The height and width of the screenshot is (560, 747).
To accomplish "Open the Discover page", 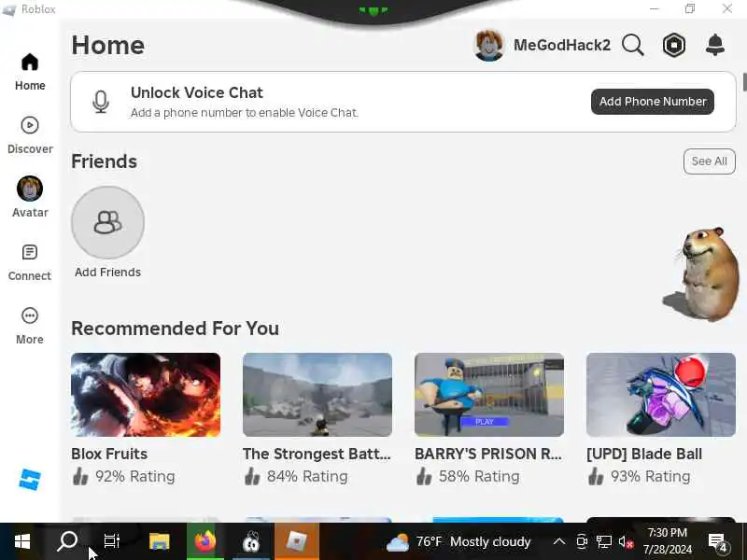I will [30, 135].
